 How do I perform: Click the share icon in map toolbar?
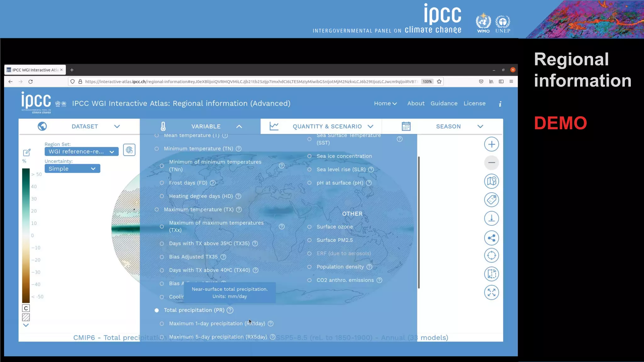click(x=491, y=238)
